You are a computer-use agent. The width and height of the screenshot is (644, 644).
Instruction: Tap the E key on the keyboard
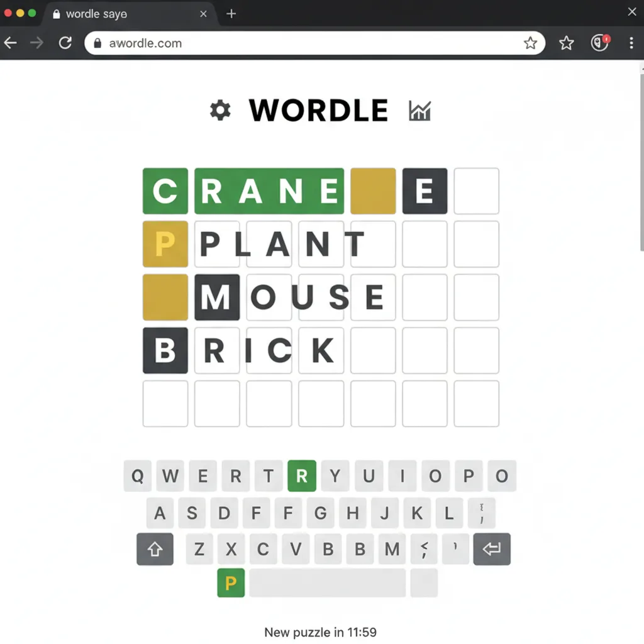pyautogui.click(x=203, y=476)
